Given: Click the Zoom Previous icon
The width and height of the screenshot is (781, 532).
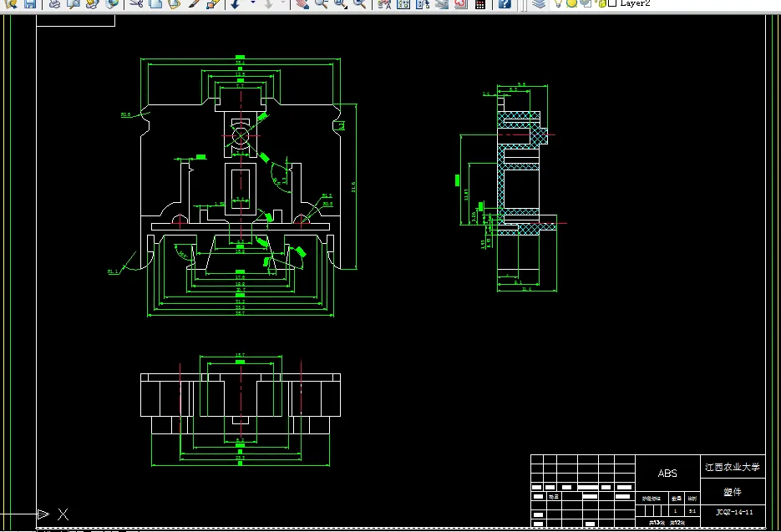Looking at the screenshot, I should pos(360,3).
